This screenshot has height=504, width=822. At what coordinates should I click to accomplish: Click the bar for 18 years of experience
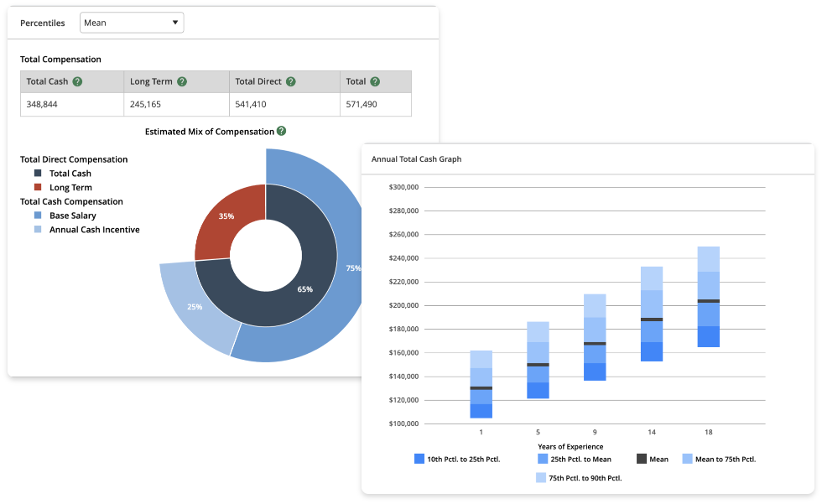[x=709, y=297]
